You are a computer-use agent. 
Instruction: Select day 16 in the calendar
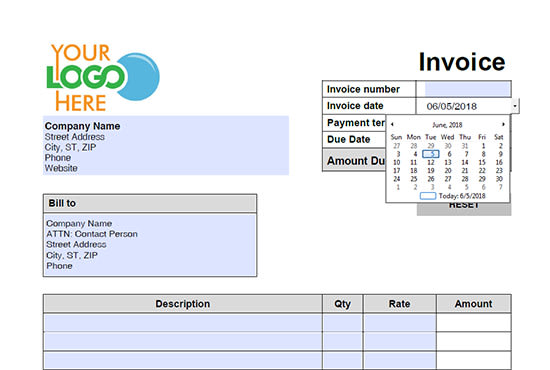tap(499, 162)
